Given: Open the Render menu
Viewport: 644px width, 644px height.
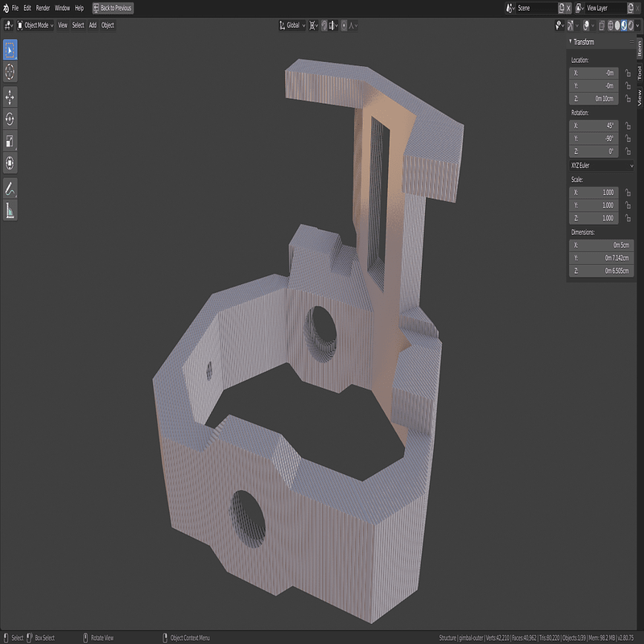Looking at the screenshot, I should click(43, 8).
